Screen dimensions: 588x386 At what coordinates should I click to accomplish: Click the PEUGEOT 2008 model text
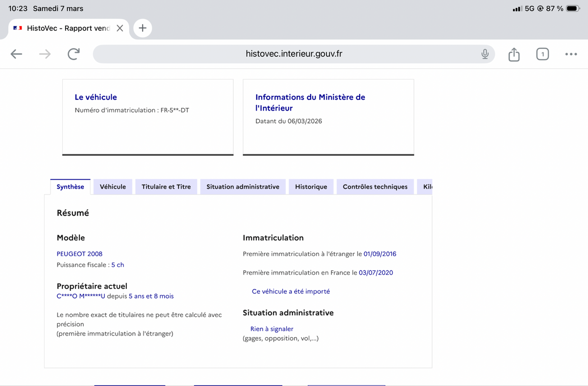tap(79, 254)
